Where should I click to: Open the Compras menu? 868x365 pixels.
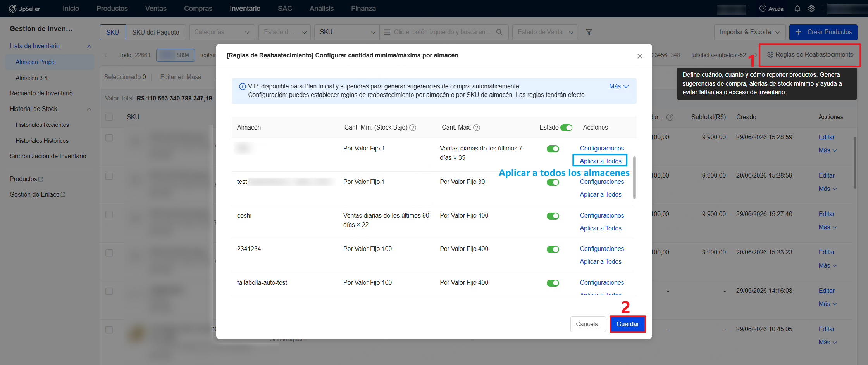198,9
